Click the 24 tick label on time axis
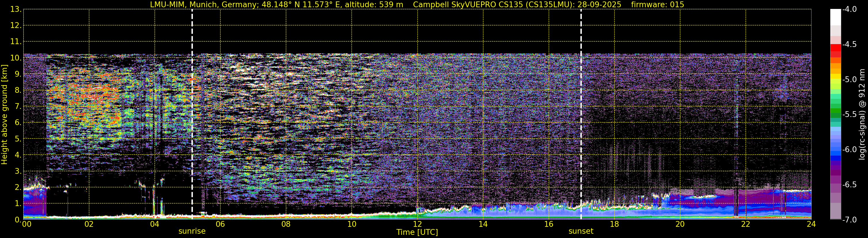Image resolution: width=868 pixels, height=238 pixels. pos(811,224)
